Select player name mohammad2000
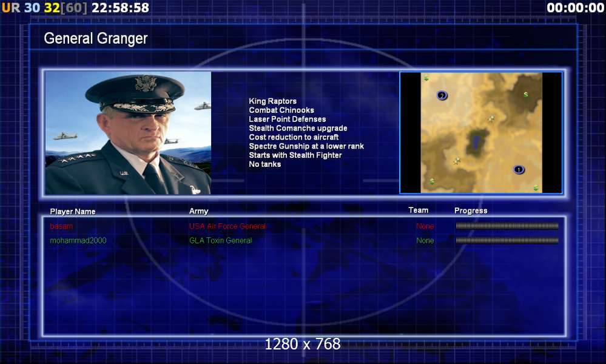 (x=78, y=240)
